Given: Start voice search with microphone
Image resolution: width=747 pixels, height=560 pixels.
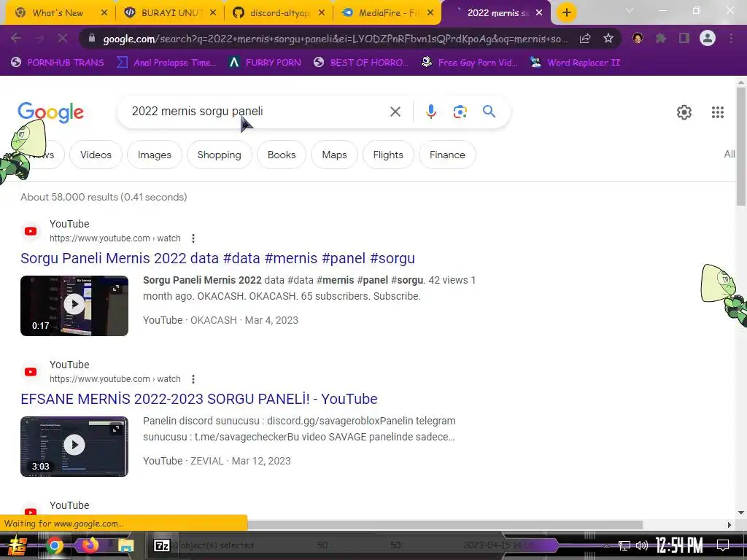Looking at the screenshot, I should (430, 112).
